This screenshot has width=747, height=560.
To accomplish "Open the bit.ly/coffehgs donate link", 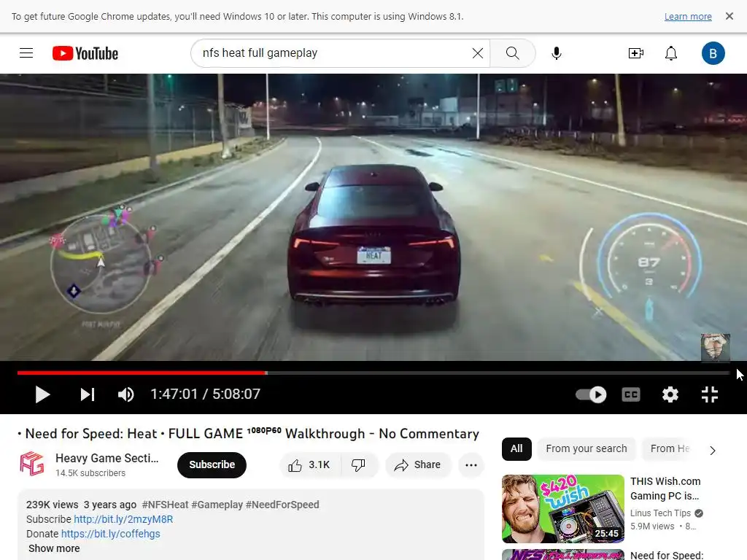I will pyautogui.click(x=111, y=534).
